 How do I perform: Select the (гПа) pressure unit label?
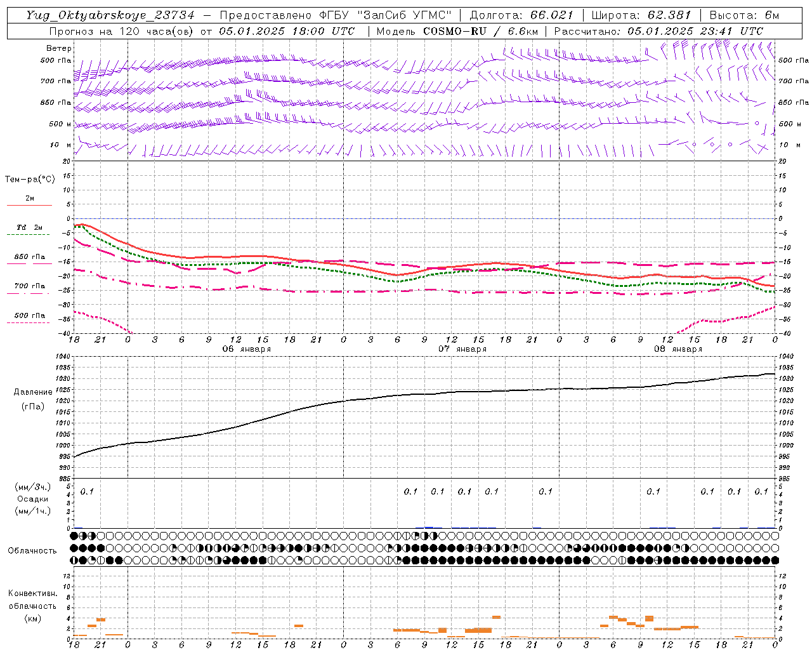(x=33, y=407)
